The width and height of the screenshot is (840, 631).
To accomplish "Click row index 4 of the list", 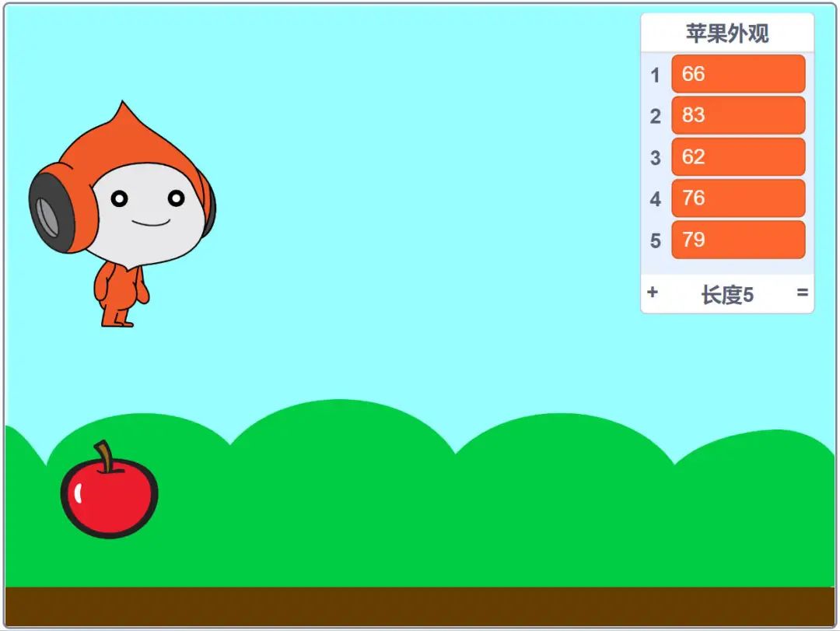I will pyautogui.click(x=655, y=199).
